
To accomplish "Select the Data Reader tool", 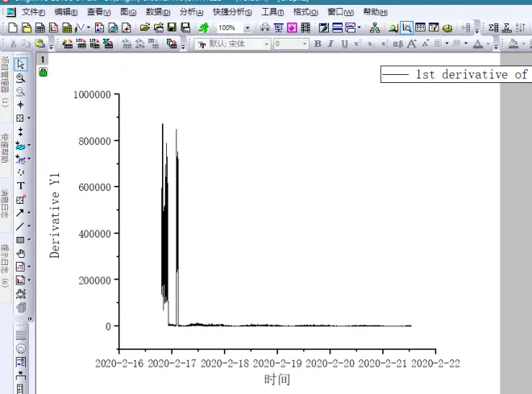I will [x=20, y=118].
